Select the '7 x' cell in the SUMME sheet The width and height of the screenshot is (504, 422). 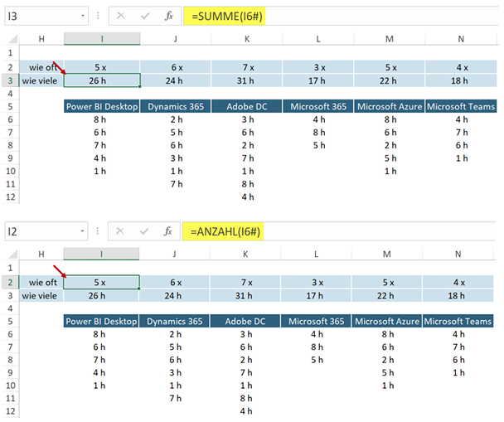247,67
